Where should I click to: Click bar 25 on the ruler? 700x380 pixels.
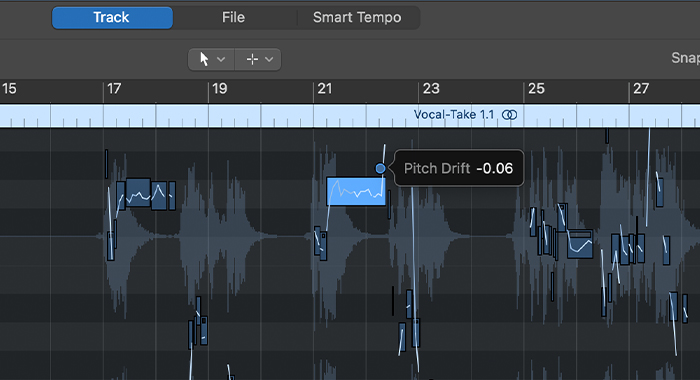click(536, 89)
